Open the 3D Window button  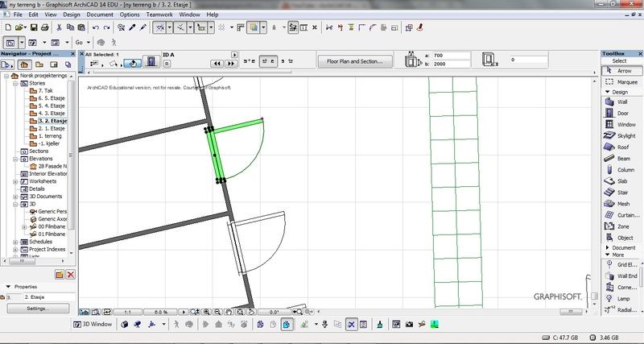click(x=93, y=325)
